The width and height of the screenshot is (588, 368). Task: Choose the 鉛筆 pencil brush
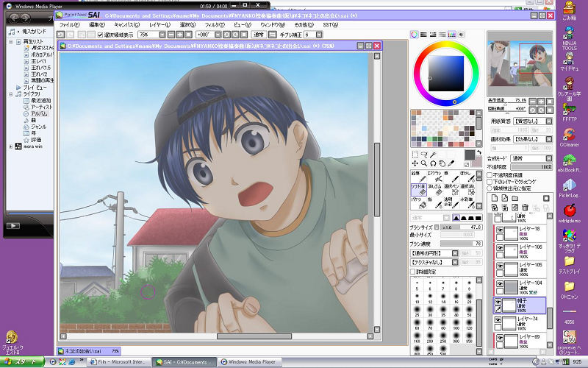[419, 177]
